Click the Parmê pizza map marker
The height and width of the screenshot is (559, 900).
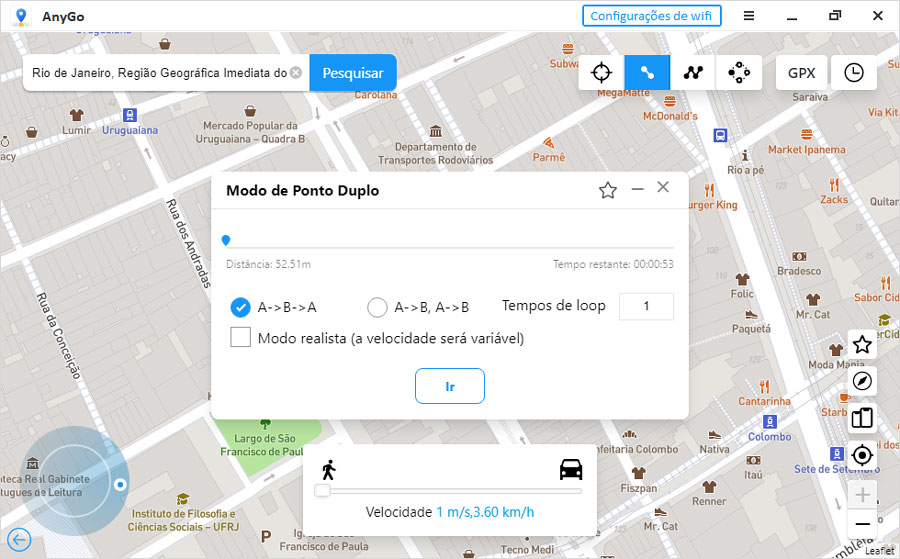pos(549,142)
